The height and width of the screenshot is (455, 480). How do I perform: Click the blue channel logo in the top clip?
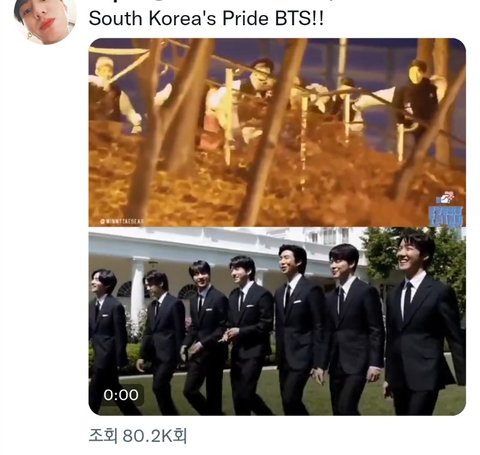coord(446,216)
